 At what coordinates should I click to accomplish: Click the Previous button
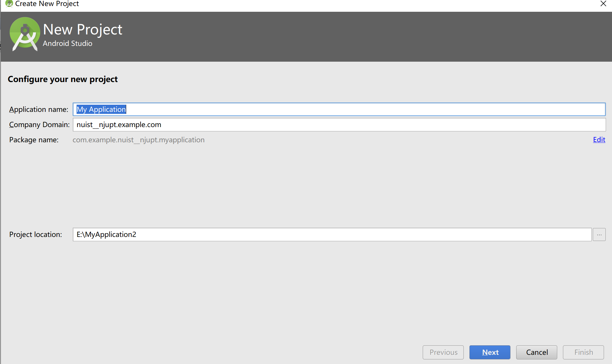443,352
